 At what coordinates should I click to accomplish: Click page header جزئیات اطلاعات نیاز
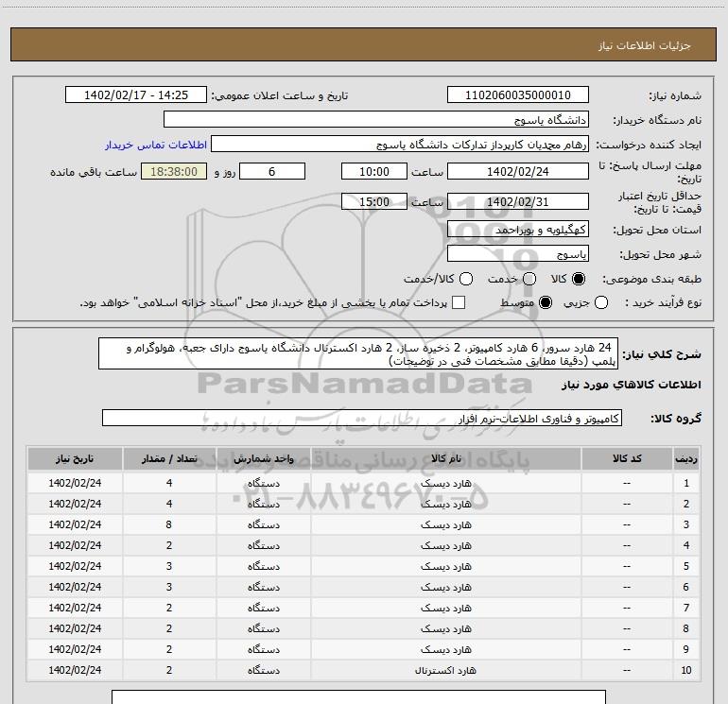tap(645, 45)
